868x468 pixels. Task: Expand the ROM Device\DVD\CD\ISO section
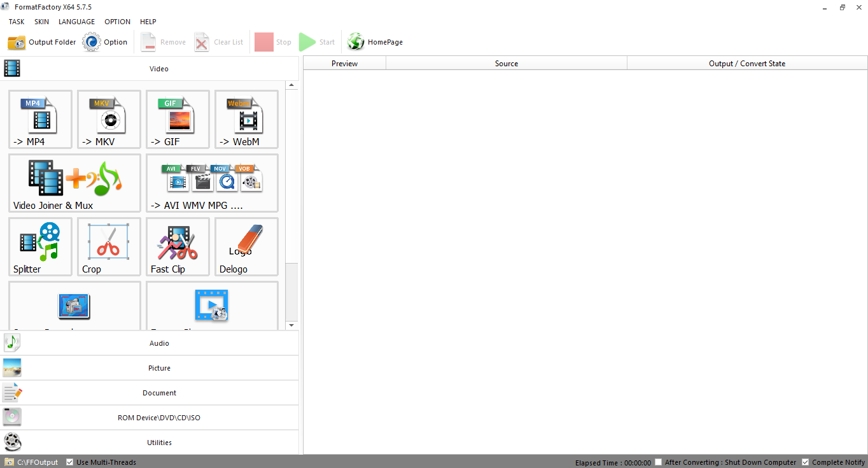[x=150, y=418]
